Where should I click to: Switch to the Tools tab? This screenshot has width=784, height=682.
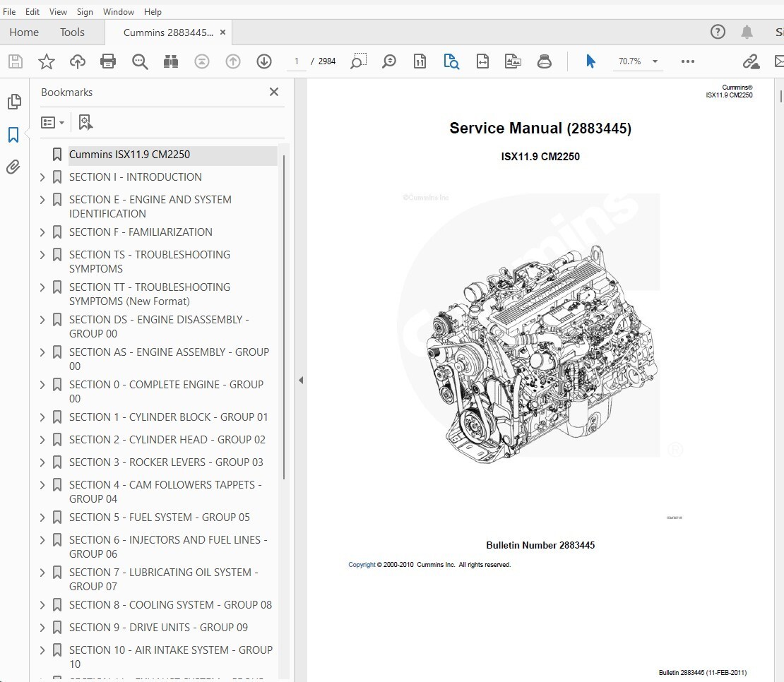72,32
